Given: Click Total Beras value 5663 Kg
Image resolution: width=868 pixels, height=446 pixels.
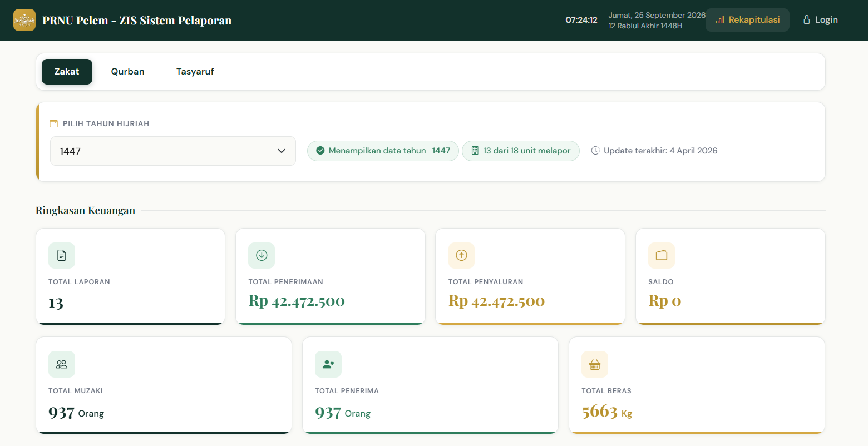Looking at the screenshot, I should [x=607, y=412].
